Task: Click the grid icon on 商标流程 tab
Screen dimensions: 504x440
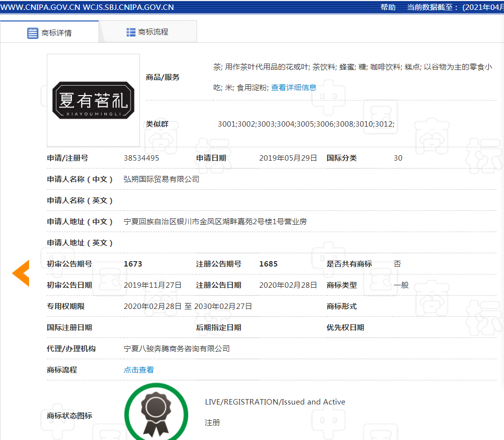Action: 131,32
